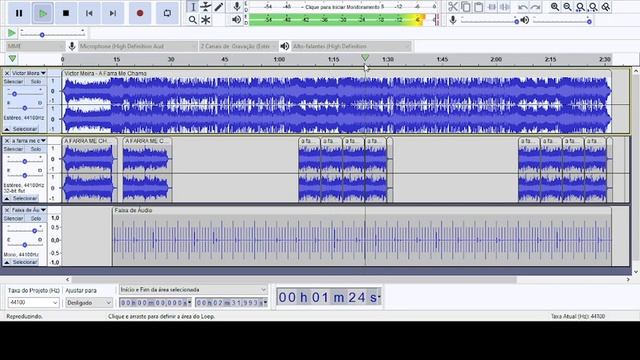Adjust gain slider of Victor Meira track
640x360 pixels.
[x=24, y=93]
